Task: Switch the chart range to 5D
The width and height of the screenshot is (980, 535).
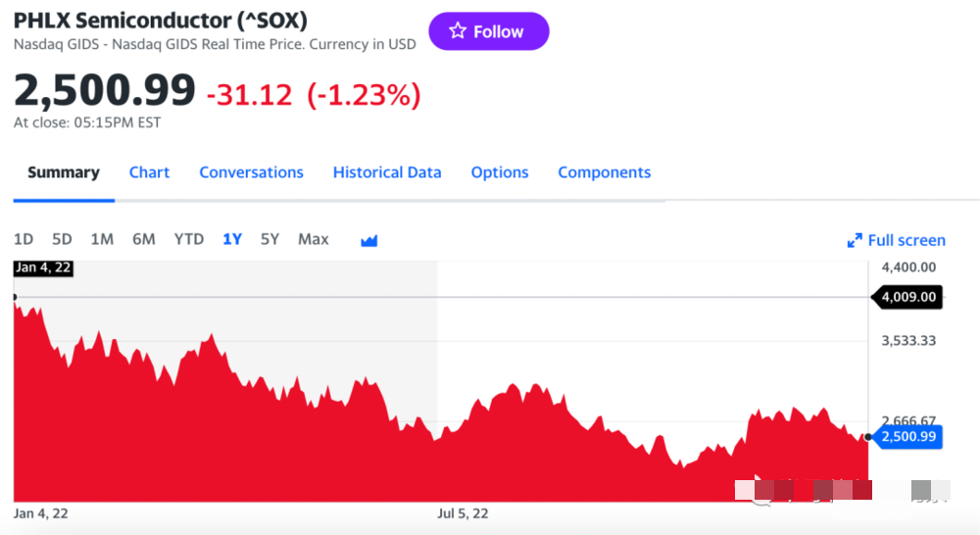Action: pyautogui.click(x=62, y=239)
